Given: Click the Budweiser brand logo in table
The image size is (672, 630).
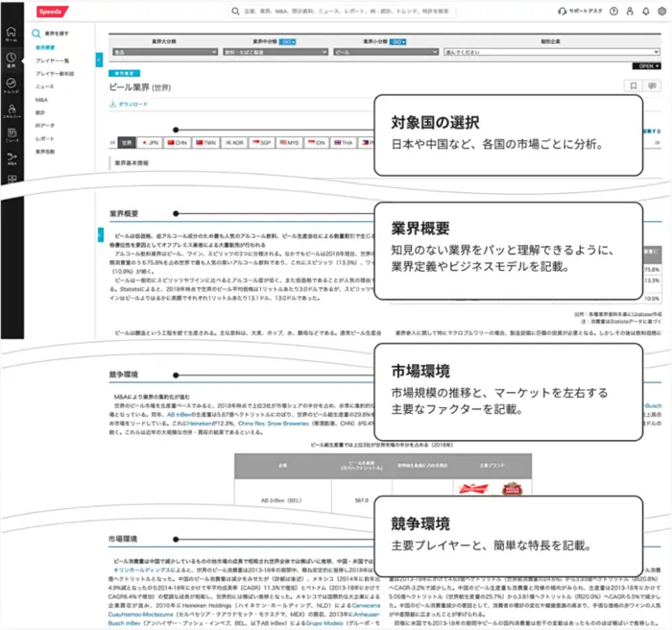Looking at the screenshot, I should click(x=473, y=489).
